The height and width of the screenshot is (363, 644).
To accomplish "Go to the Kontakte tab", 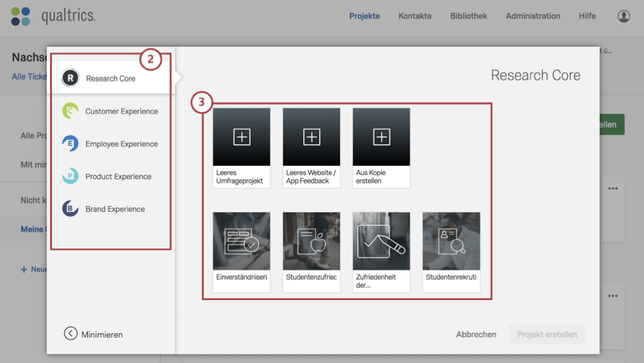I will [x=415, y=16].
